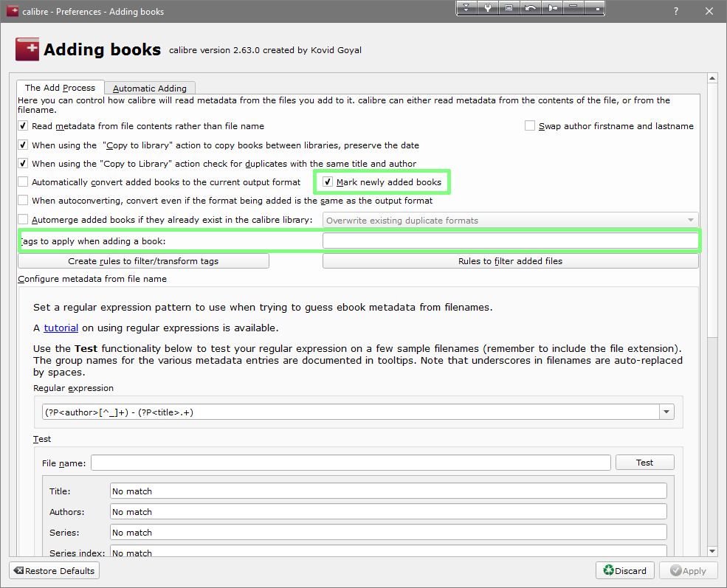Image resolution: width=727 pixels, height=588 pixels.
Task: Toggle preserve the date when copying checkbox
Action: (x=23, y=145)
